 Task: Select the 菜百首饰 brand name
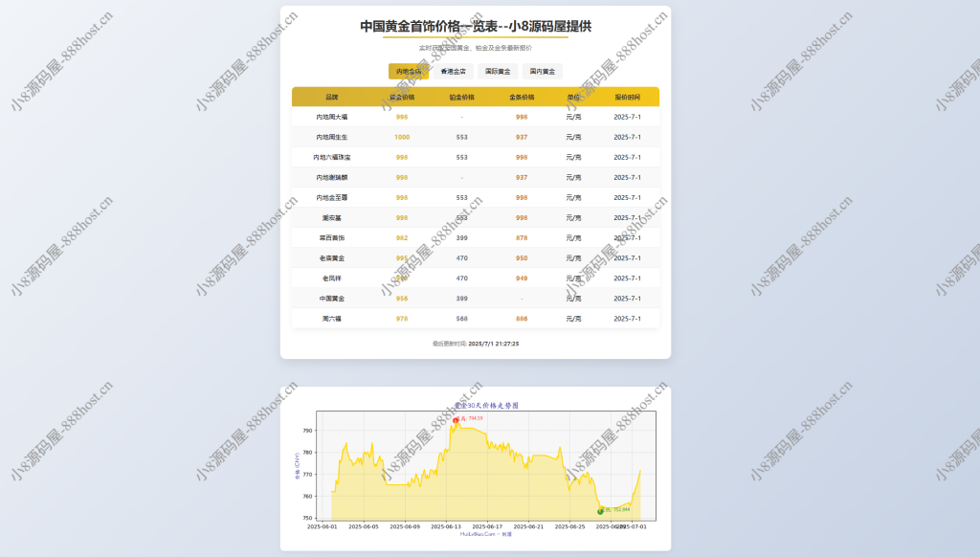(332, 238)
